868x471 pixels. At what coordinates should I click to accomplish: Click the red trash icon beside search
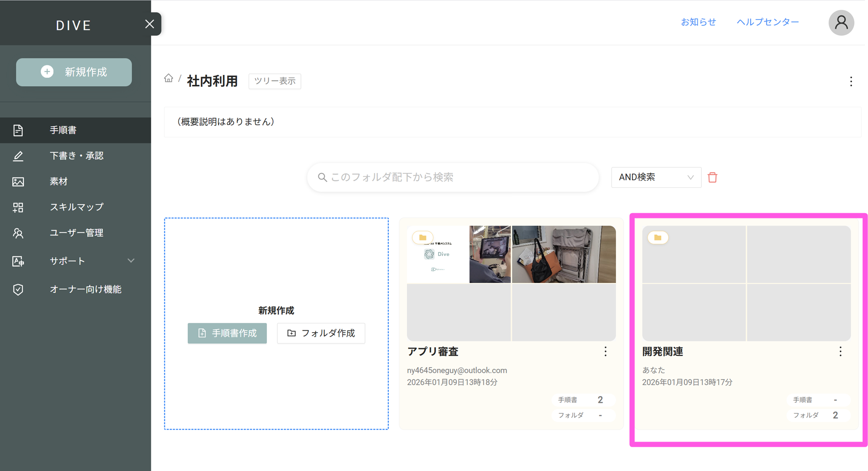712,177
